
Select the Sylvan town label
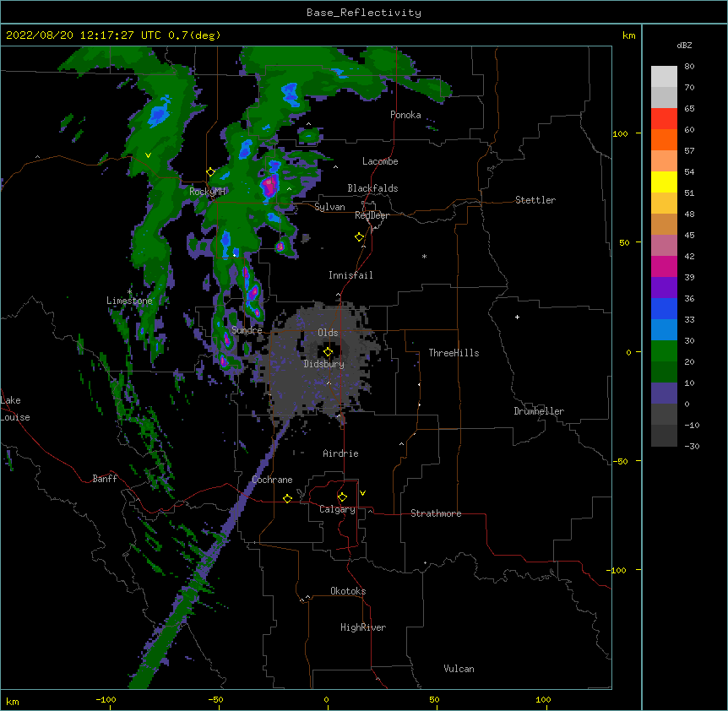pyautogui.click(x=329, y=207)
